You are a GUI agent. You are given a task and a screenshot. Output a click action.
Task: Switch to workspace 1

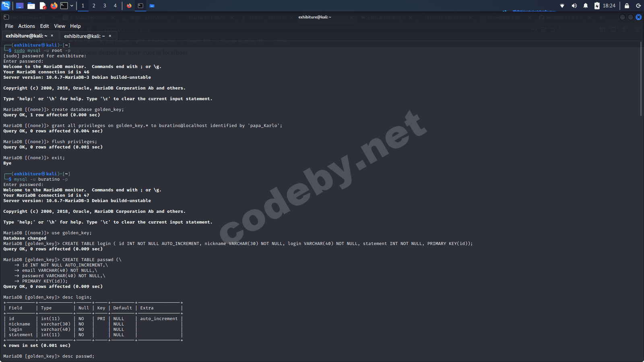pos(83,6)
